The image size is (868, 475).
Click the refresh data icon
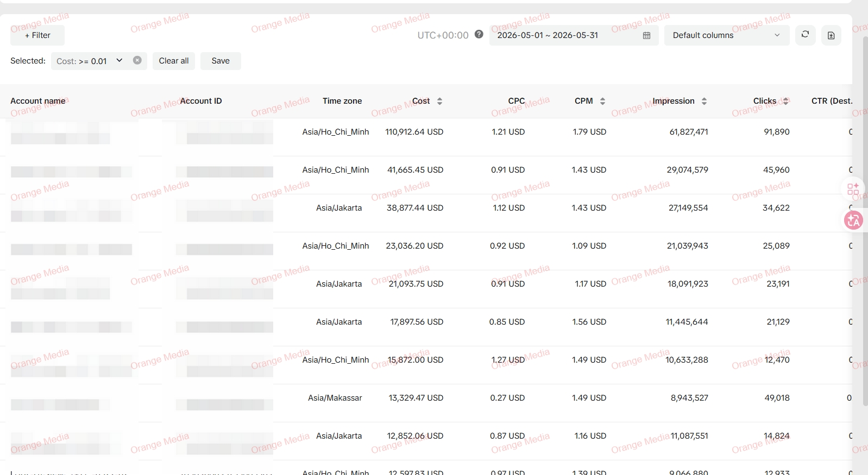(805, 35)
